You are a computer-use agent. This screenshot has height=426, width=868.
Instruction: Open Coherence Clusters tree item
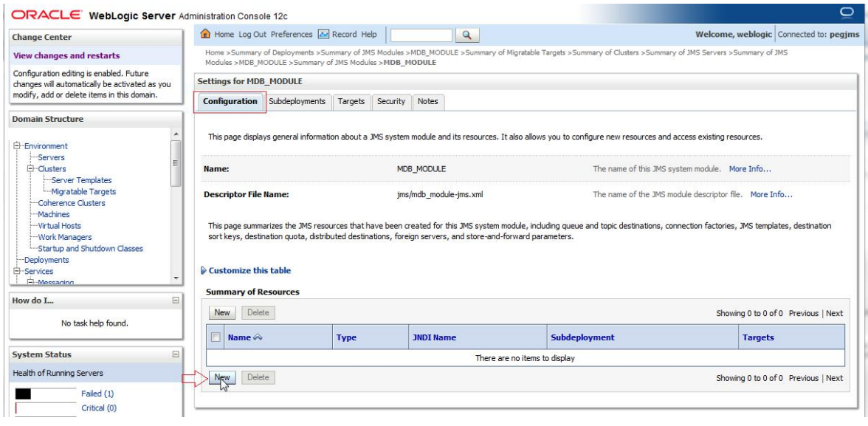72,203
